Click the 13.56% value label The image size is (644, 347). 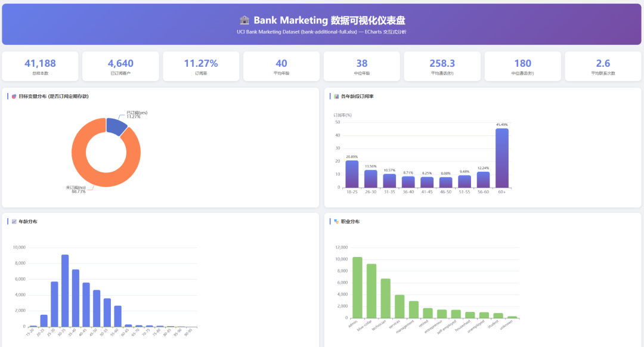(371, 166)
